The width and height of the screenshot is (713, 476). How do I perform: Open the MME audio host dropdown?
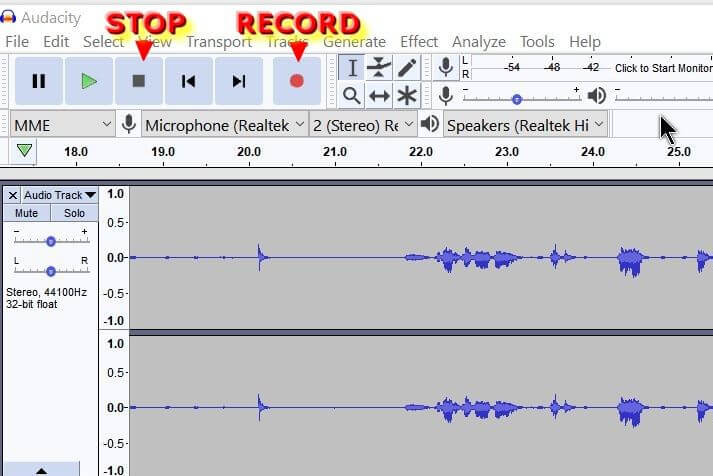click(x=62, y=124)
